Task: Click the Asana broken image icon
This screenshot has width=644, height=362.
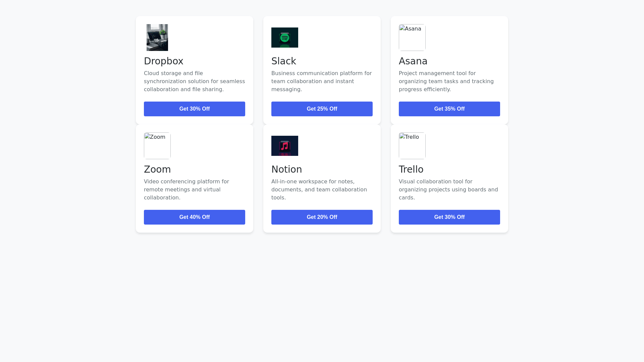Action: [412, 37]
